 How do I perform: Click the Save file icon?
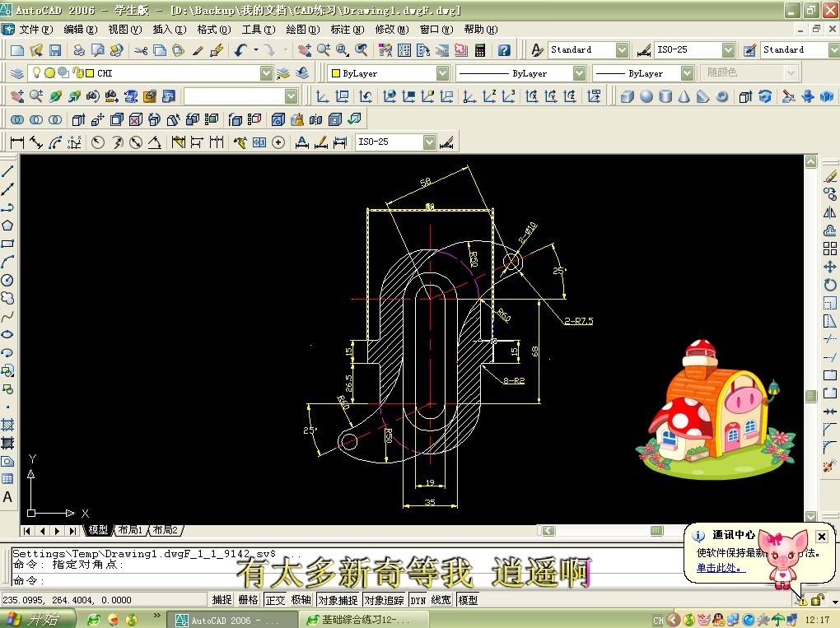[x=54, y=50]
